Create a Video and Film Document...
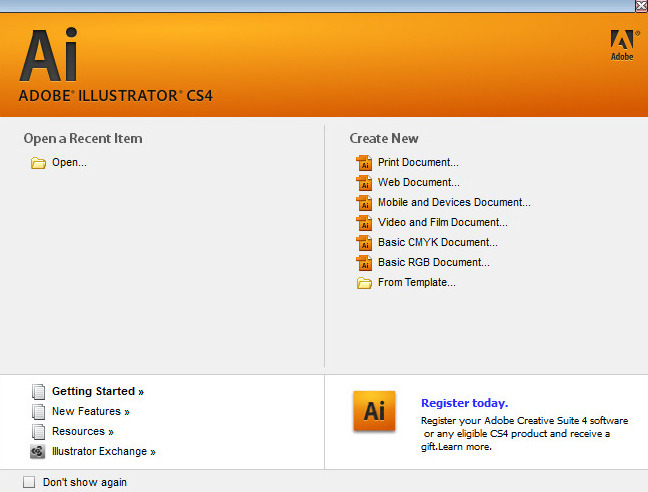The height and width of the screenshot is (492, 648). (x=443, y=222)
